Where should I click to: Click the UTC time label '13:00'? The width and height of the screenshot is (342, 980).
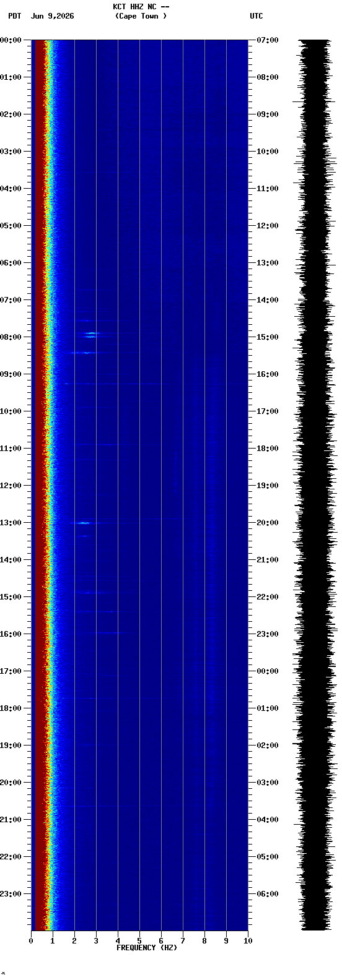click(268, 263)
